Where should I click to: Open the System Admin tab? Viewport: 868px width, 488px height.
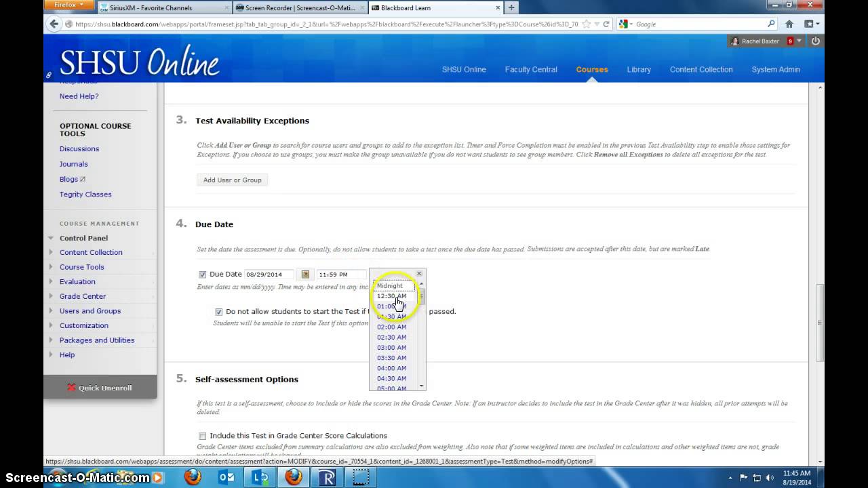[776, 69]
